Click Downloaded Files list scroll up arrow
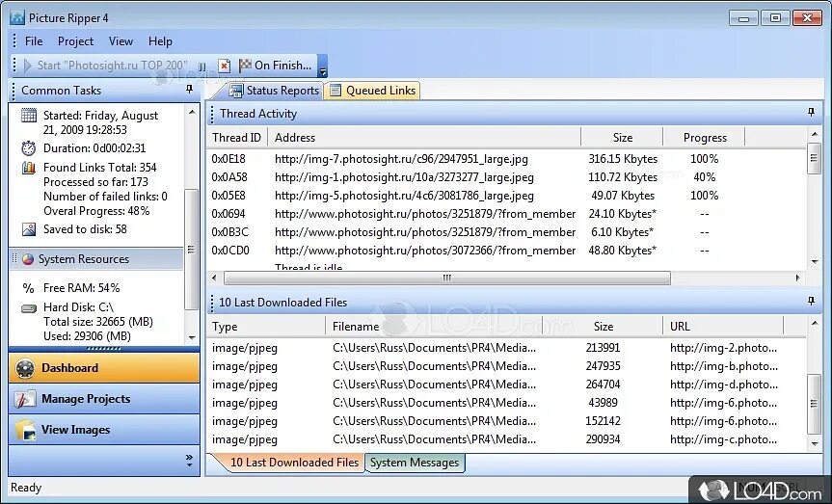The height and width of the screenshot is (504, 832). click(x=815, y=322)
